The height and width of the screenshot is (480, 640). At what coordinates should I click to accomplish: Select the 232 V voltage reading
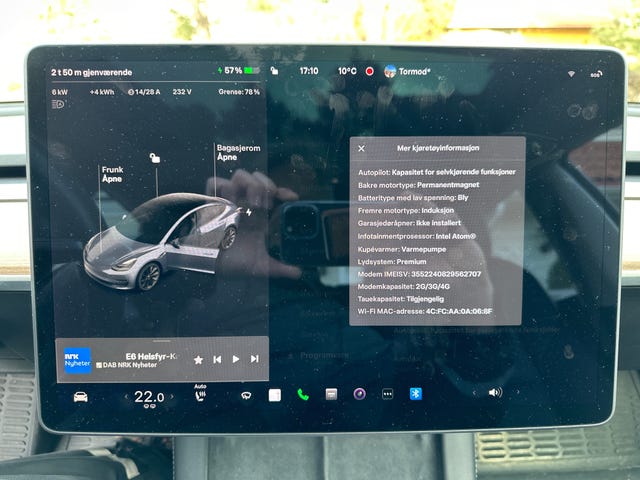coord(182,92)
